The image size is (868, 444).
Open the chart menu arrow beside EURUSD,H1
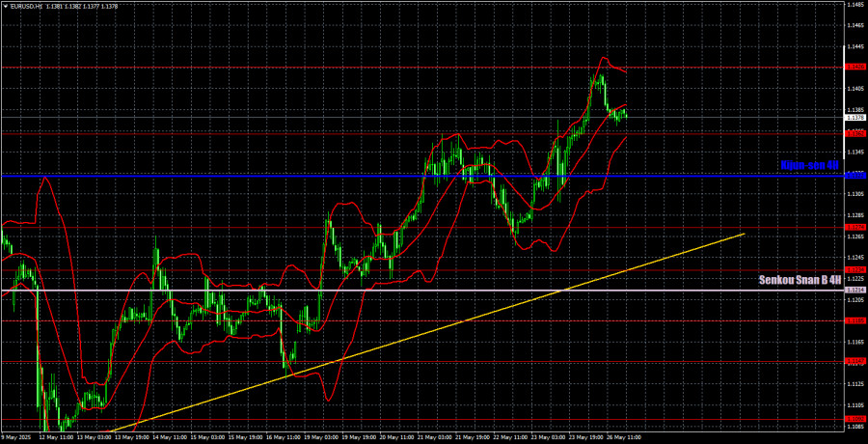(x=4, y=4)
